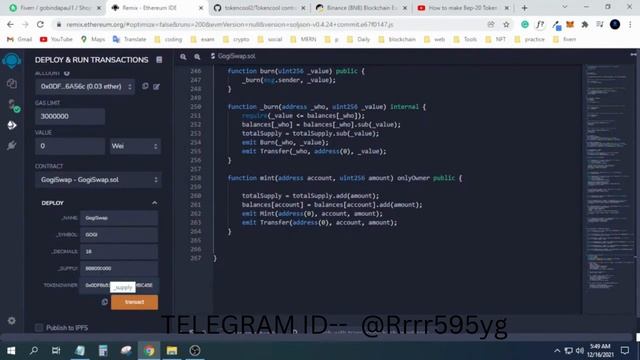Open the Translate bookmark
The image size is (640, 360).
(x=129, y=39)
